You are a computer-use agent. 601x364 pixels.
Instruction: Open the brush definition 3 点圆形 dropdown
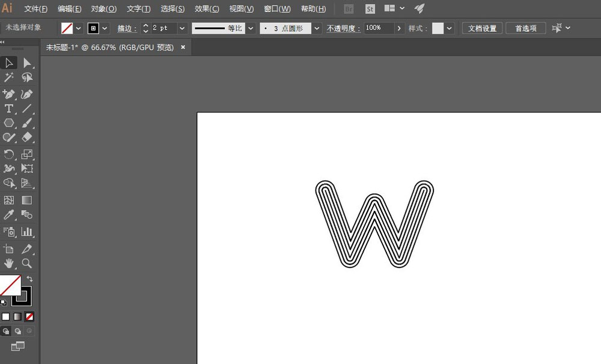click(x=317, y=28)
